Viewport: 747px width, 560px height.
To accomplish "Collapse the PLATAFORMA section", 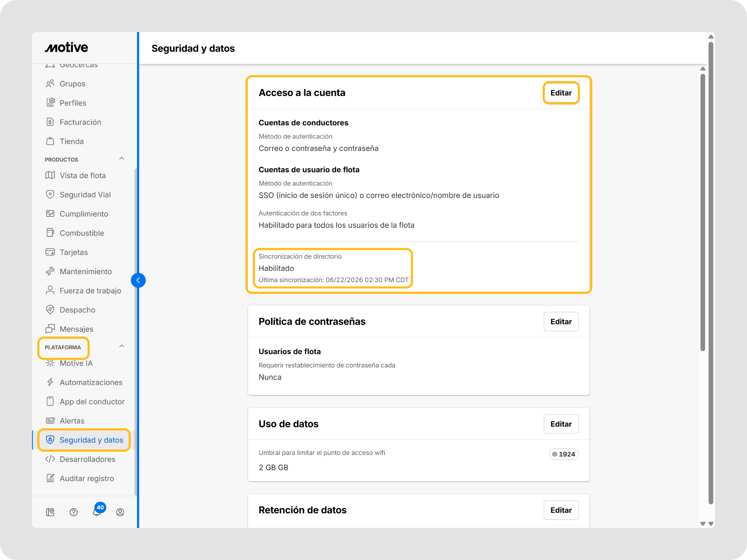I will tap(122, 346).
